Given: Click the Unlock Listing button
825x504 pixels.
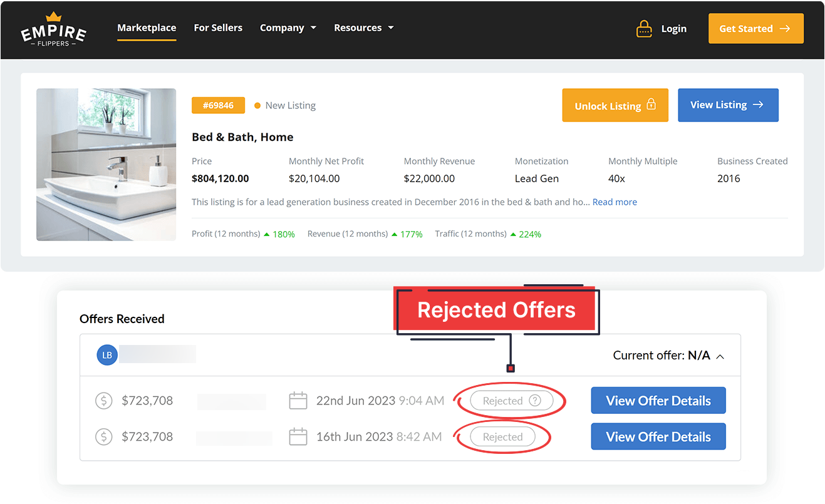Looking at the screenshot, I should [615, 105].
